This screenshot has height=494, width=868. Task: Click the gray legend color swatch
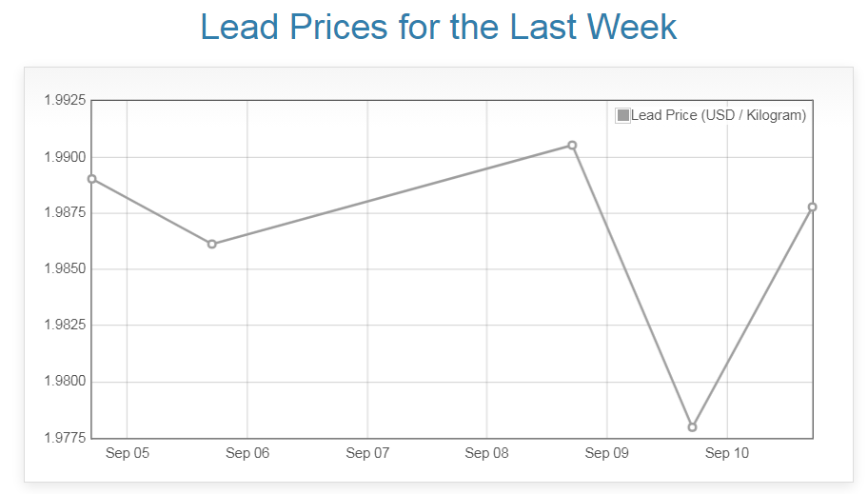623,115
